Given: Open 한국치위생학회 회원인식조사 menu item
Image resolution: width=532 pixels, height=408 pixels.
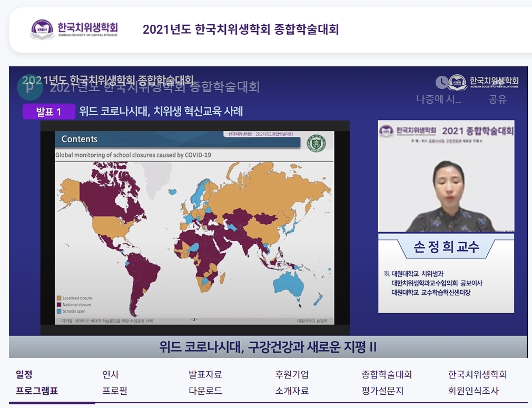Looking at the screenshot, I should pyautogui.click(x=477, y=383).
